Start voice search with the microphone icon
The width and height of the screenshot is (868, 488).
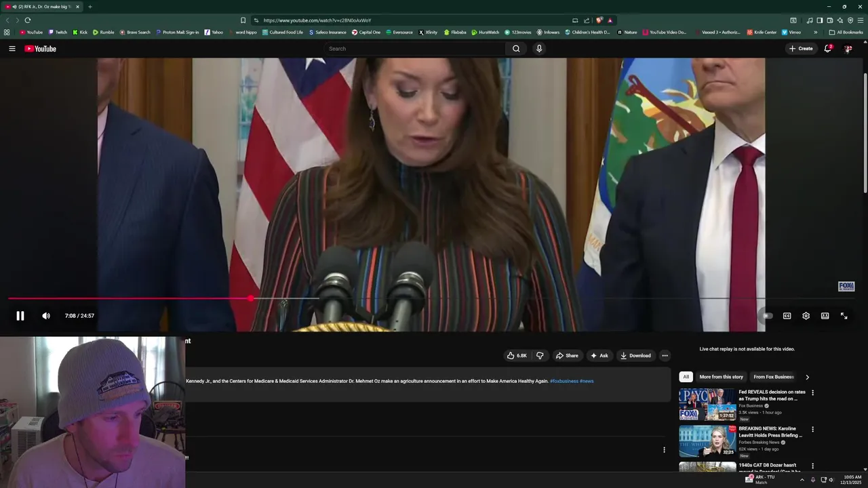click(539, 49)
